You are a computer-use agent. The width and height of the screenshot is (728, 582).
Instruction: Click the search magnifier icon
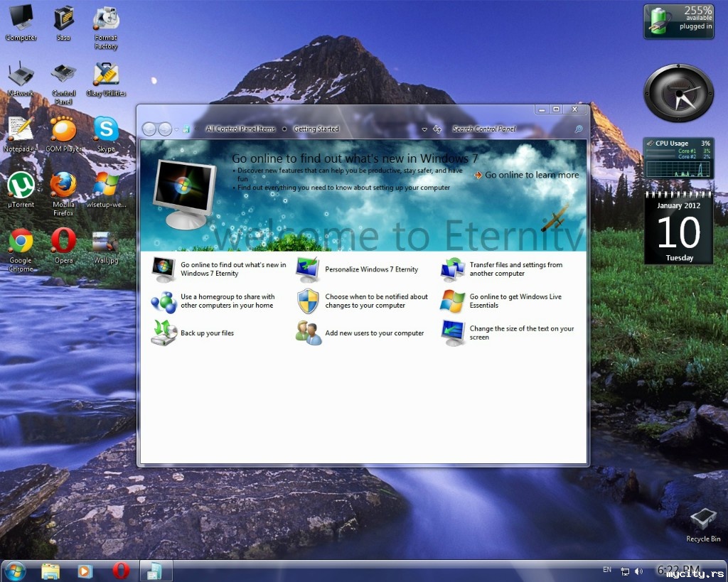click(579, 129)
